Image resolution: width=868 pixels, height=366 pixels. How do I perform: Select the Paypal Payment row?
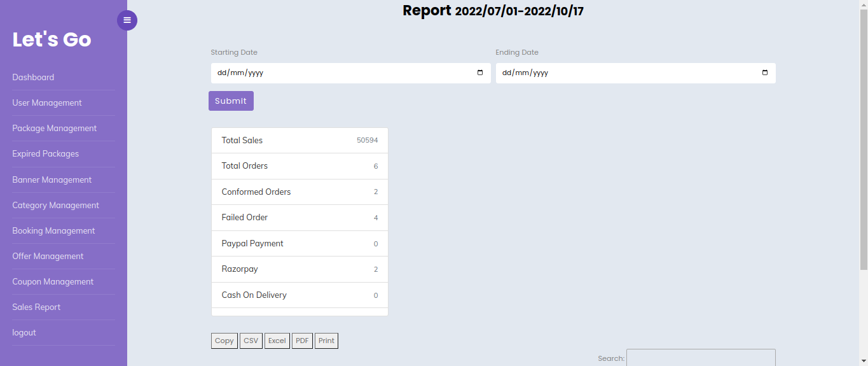[300, 243]
